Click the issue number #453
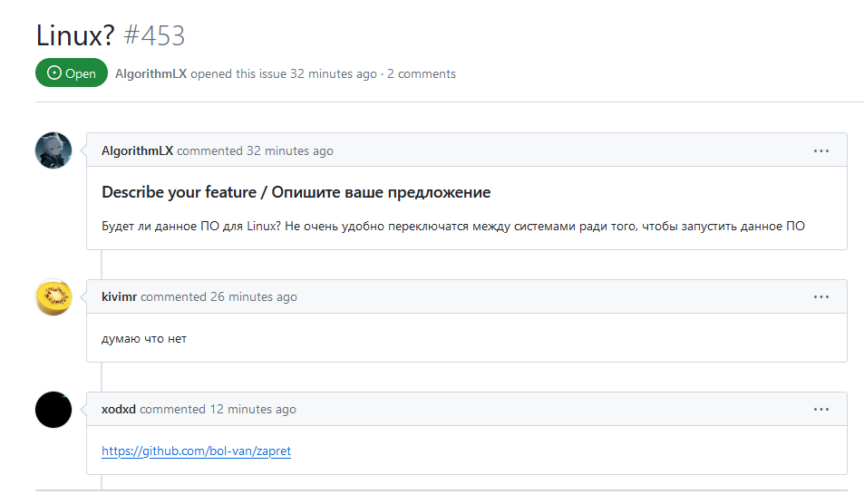864x504 pixels. [x=154, y=36]
